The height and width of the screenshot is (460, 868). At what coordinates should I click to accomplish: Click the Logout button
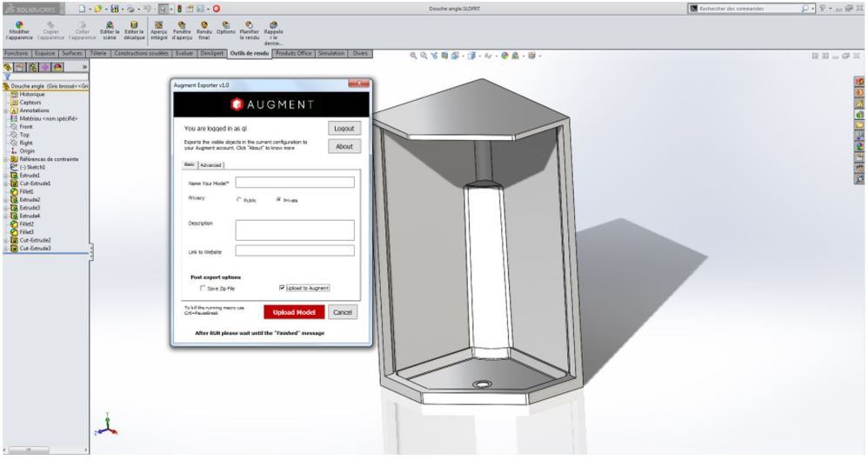344,129
